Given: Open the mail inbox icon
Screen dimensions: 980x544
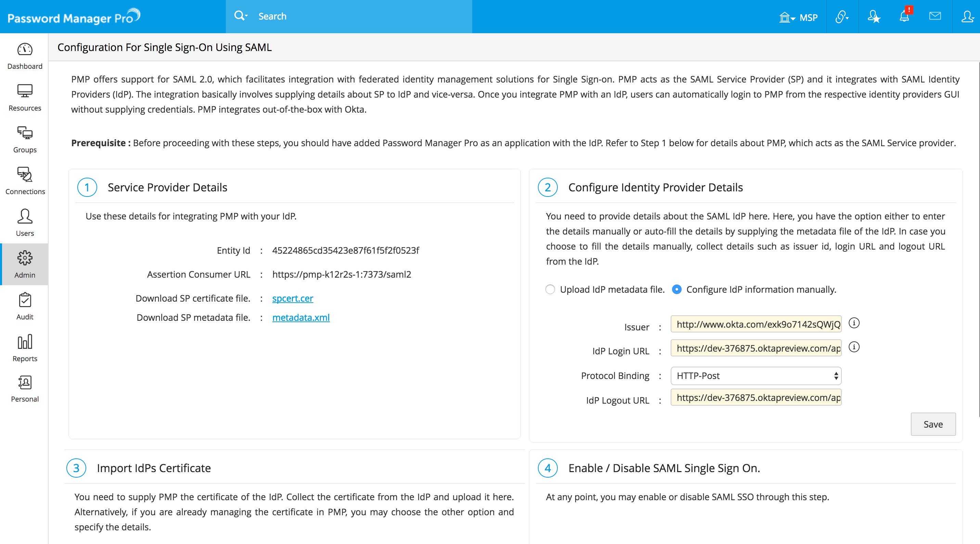Looking at the screenshot, I should pos(935,16).
